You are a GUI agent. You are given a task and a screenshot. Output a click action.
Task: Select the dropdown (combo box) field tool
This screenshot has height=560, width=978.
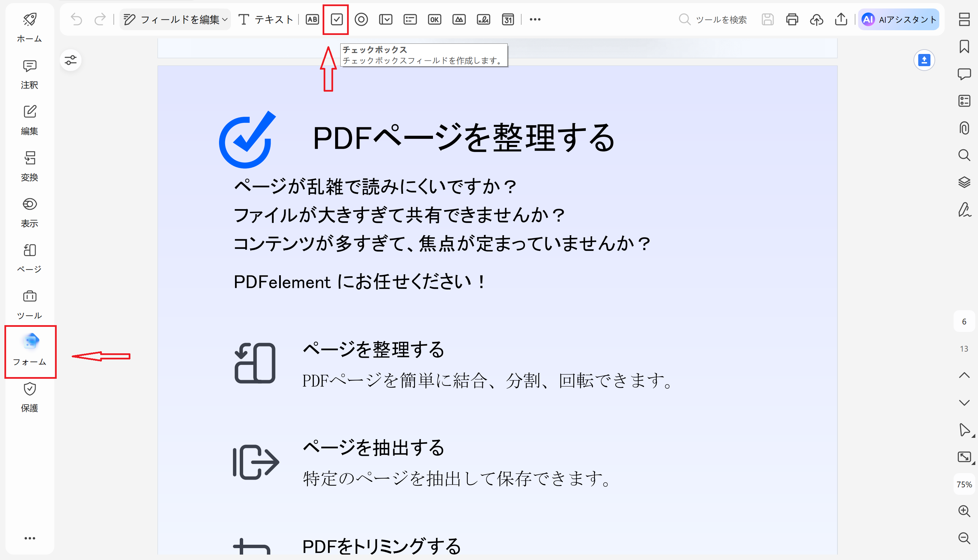click(385, 19)
